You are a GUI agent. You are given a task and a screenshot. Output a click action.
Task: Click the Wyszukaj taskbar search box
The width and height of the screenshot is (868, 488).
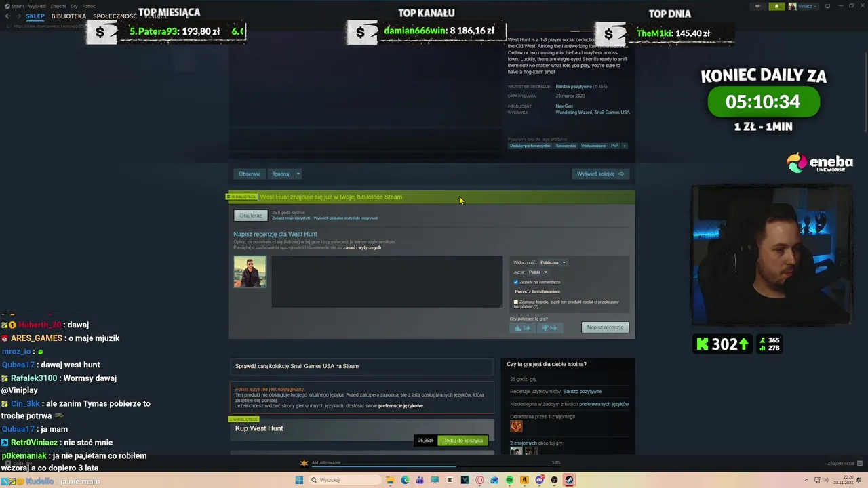coord(344,480)
